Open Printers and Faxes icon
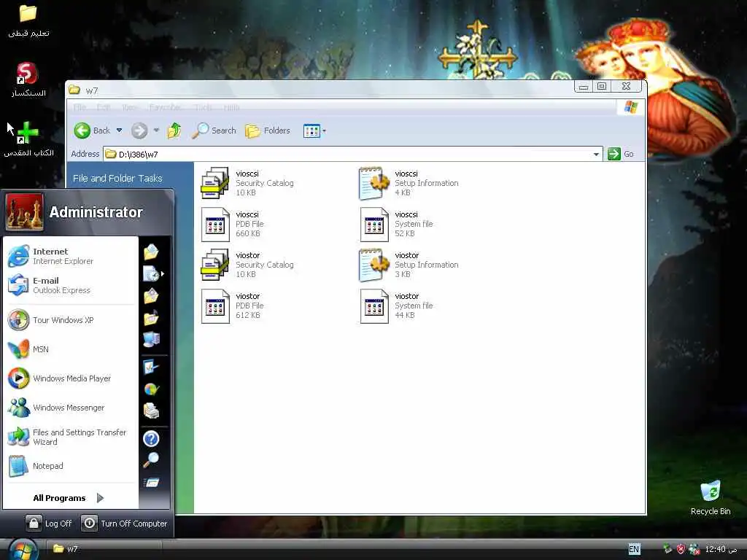Image resolution: width=747 pixels, height=560 pixels. tap(151, 411)
